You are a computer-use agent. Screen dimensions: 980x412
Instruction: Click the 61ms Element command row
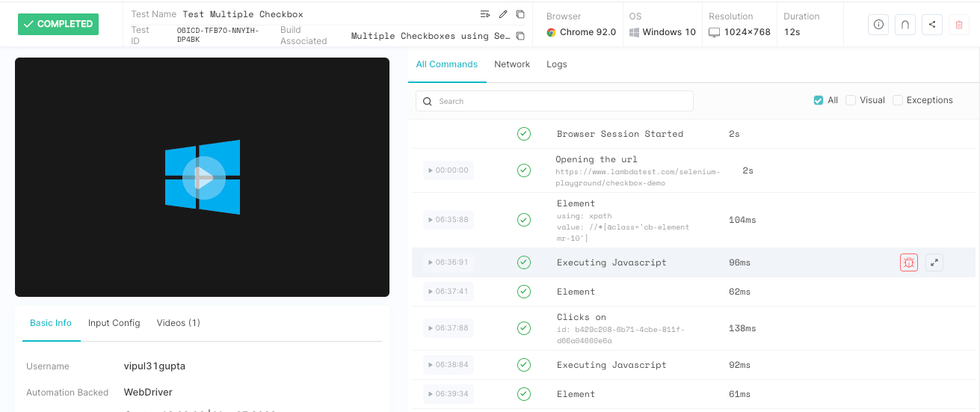tap(694, 394)
